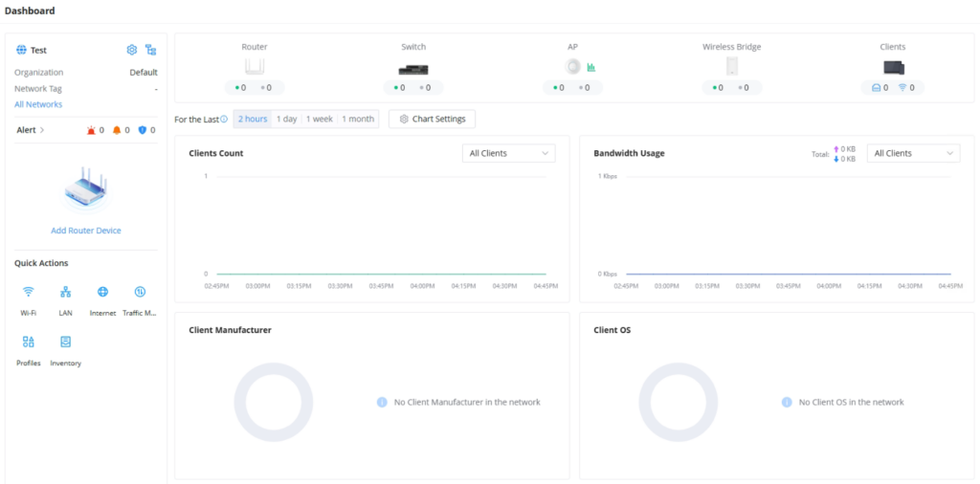Click the Client Manufacturer heading
The width and height of the screenshot is (980, 484).
click(x=230, y=330)
